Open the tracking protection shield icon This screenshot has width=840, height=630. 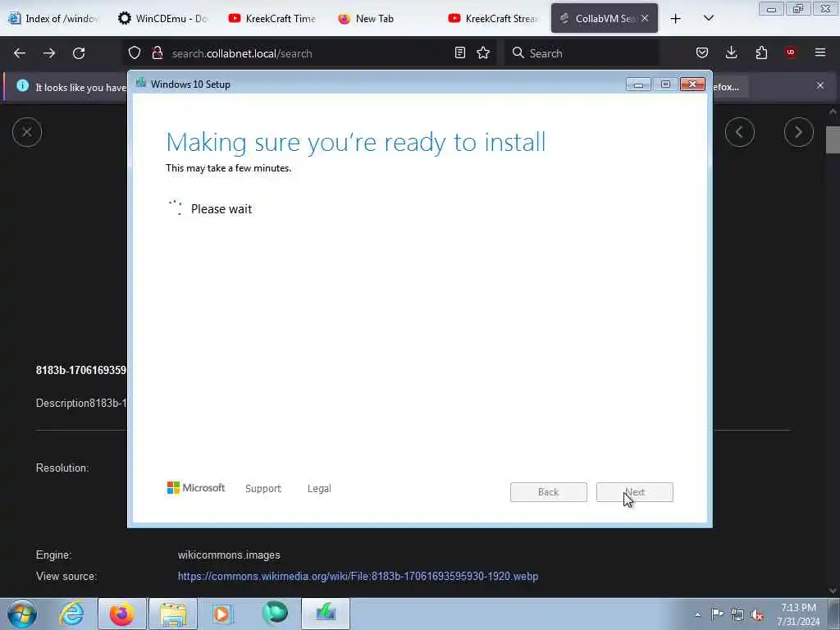tap(135, 53)
